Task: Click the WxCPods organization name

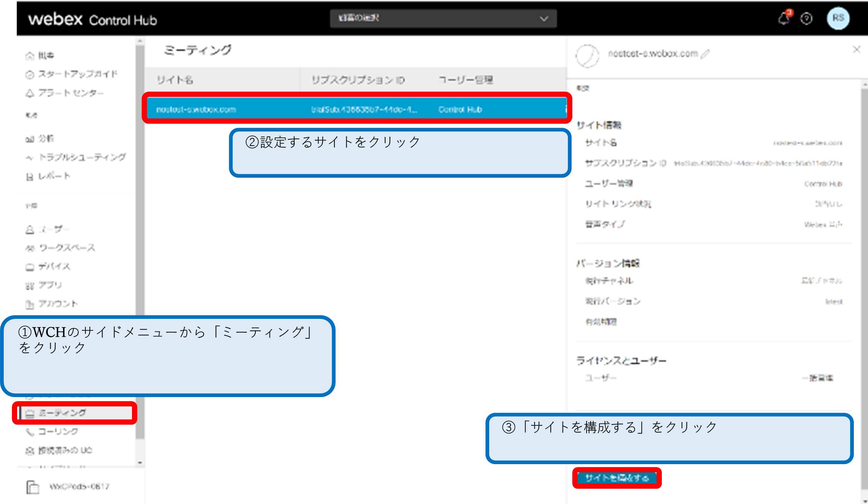Action: (x=79, y=486)
